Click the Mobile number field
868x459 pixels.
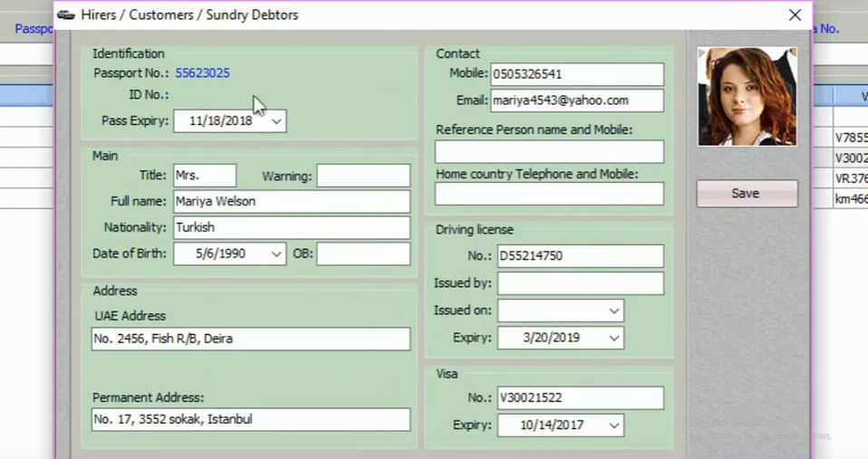point(576,74)
